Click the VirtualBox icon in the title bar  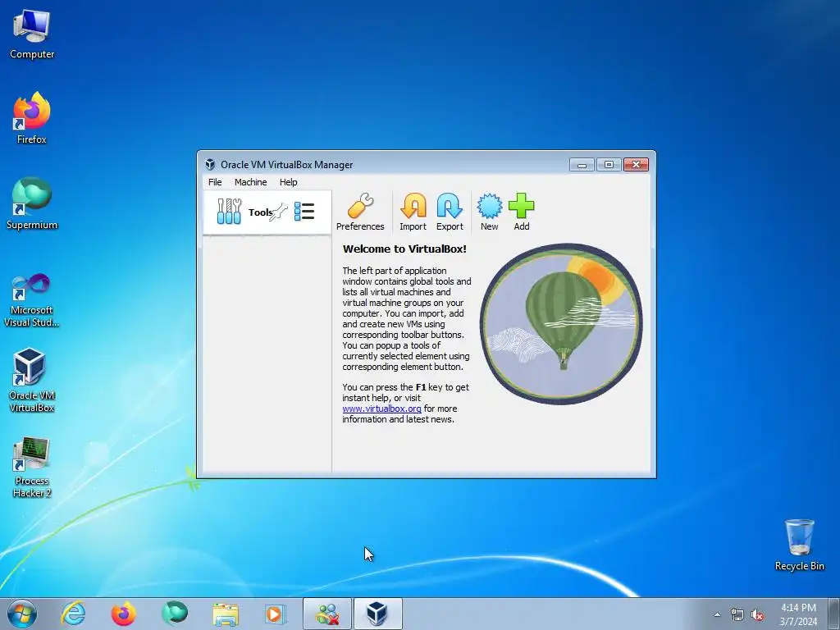click(210, 164)
